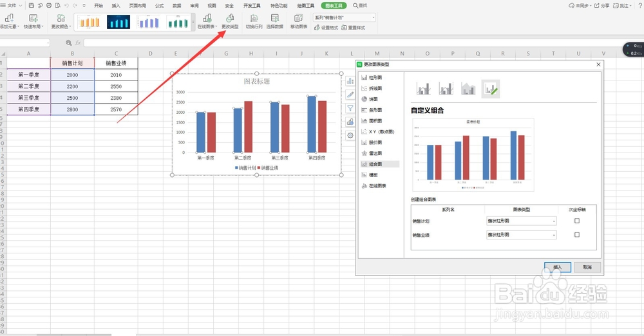The height and width of the screenshot is (336, 644).
Task: Click the 分享 (Share) button
Action: click(601, 6)
